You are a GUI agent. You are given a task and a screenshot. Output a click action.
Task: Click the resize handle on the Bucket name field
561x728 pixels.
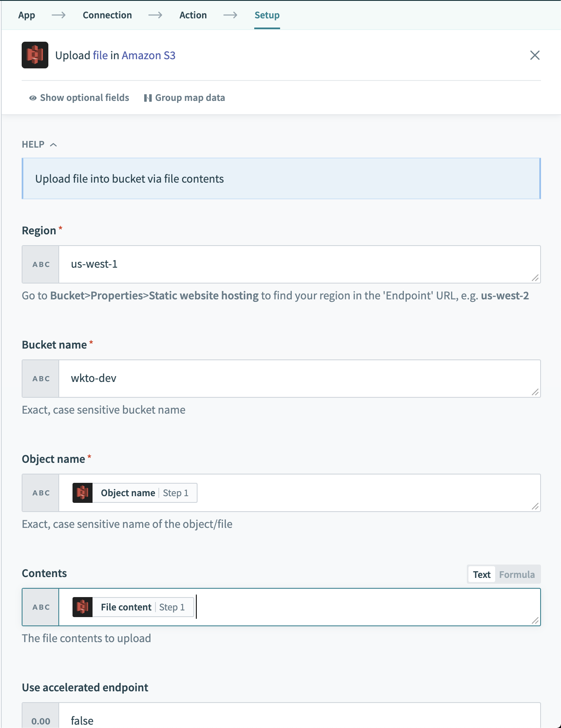click(x=536, y=392)
